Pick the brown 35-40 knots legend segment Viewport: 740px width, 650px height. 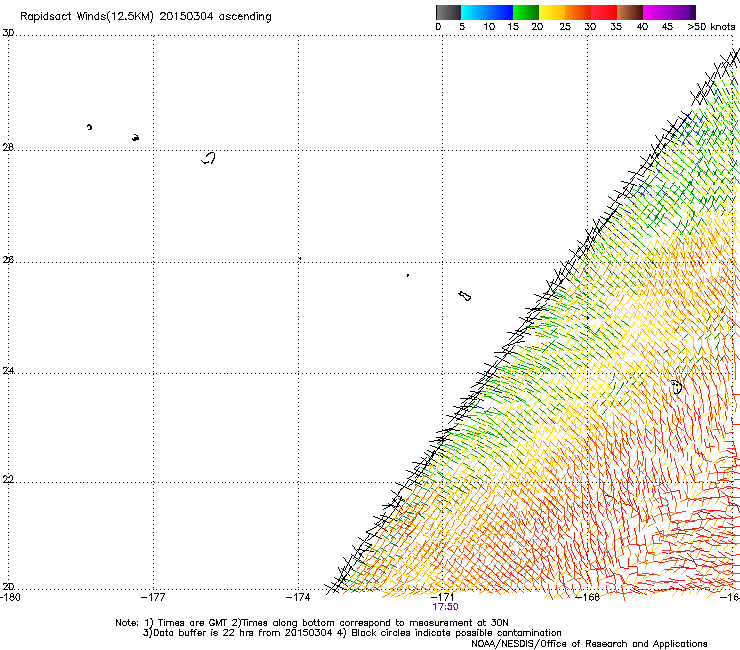pyautogui.click(x=630, y=12)
